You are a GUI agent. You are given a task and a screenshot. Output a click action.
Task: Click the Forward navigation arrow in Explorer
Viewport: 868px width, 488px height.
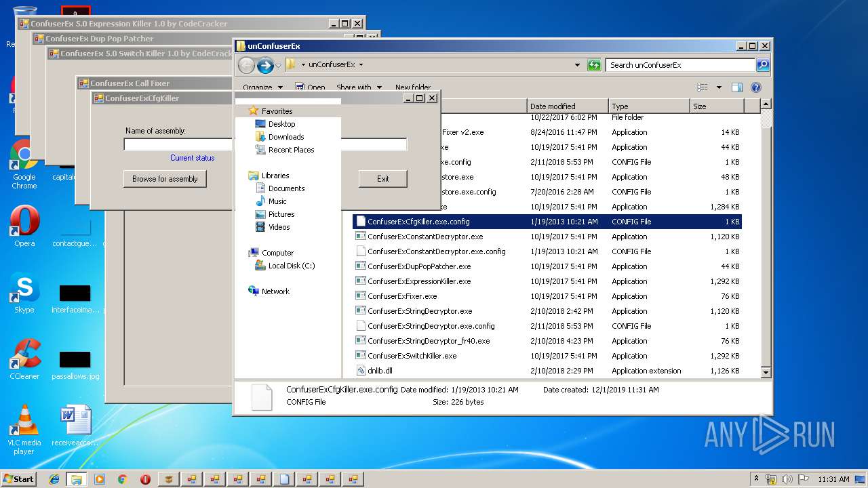click(265, 65)
